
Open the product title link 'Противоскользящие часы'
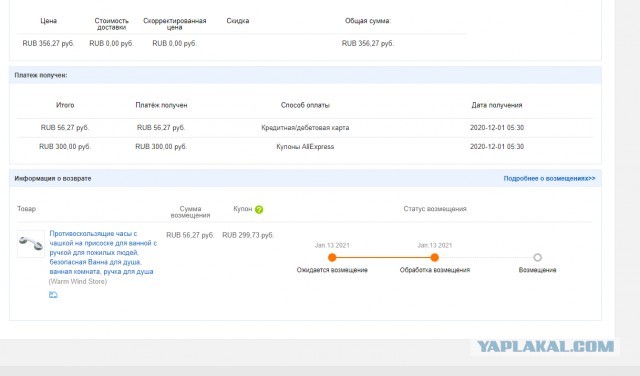point(103,253)
